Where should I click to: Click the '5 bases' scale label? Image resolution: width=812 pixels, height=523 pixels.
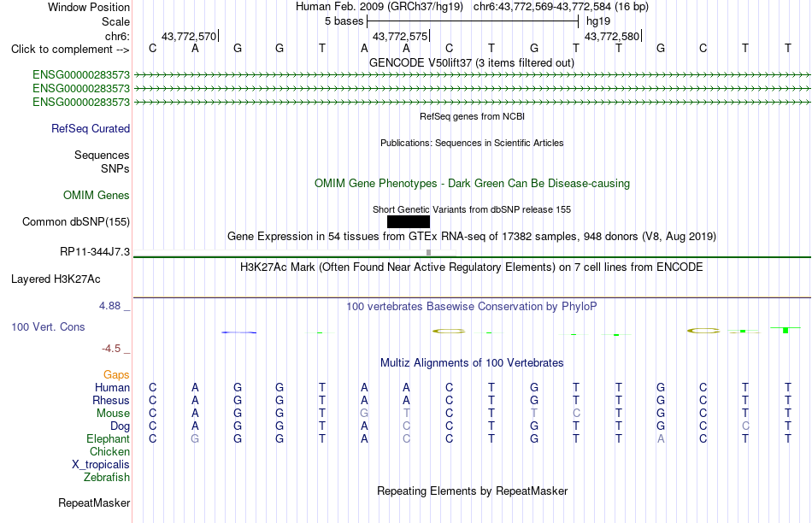(344, 21)
